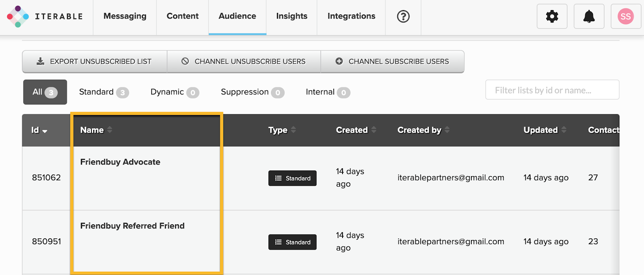Click the Iterable logo icon

point(18,16)
